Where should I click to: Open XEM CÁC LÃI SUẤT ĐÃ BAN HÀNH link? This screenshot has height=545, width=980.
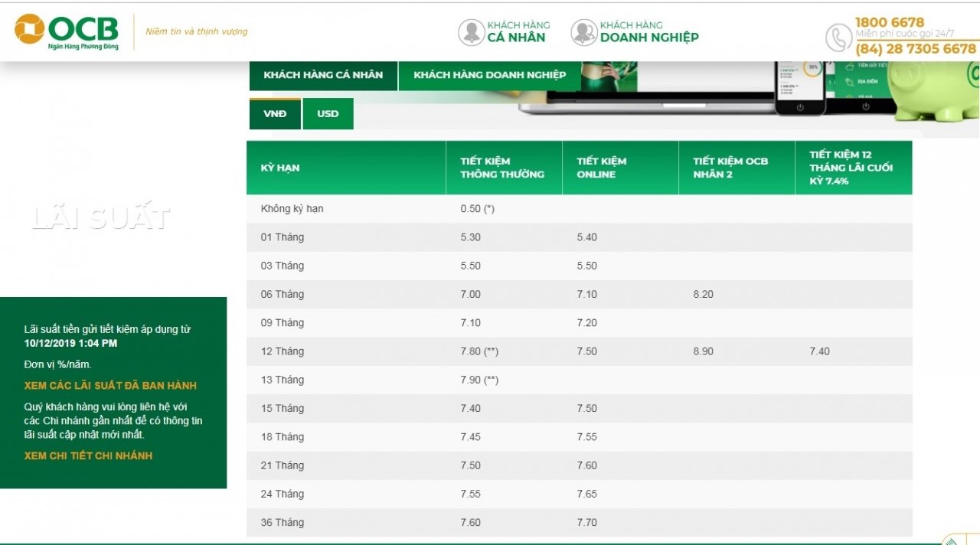coord(110,385)
